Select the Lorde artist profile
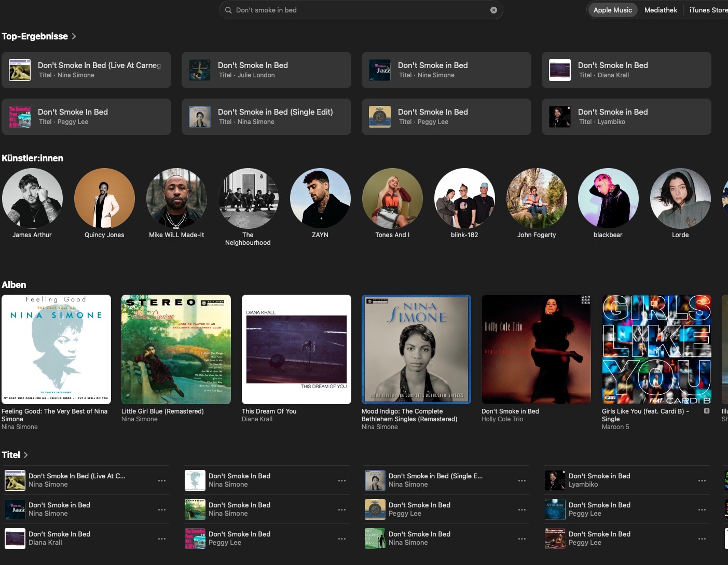 point(680,198)
